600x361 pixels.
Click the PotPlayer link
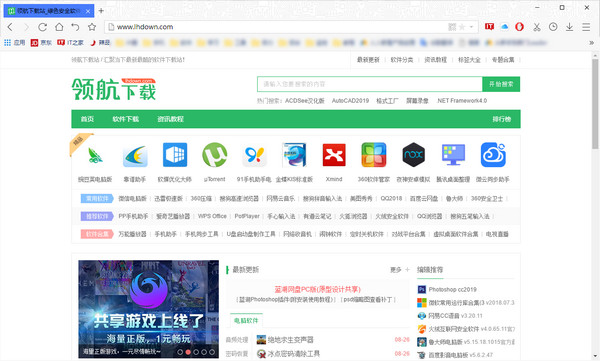[x=247, y=216]
